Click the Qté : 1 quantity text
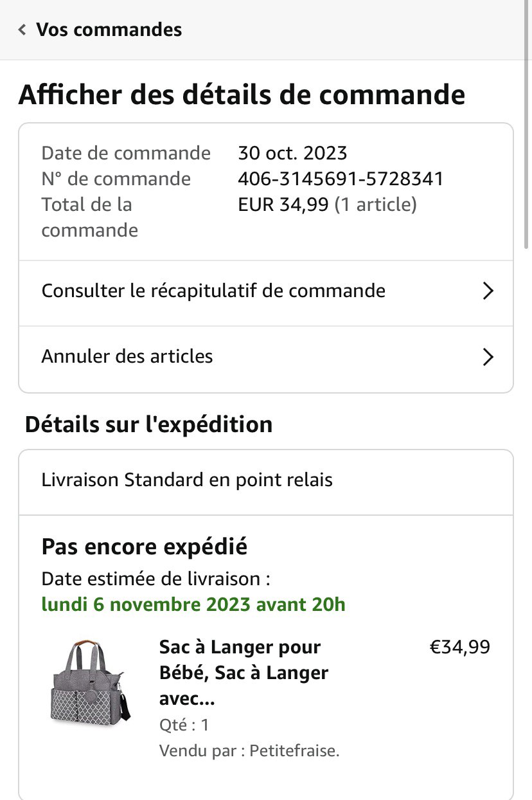This screenshot has height=800, width=532. coord(184,725)
